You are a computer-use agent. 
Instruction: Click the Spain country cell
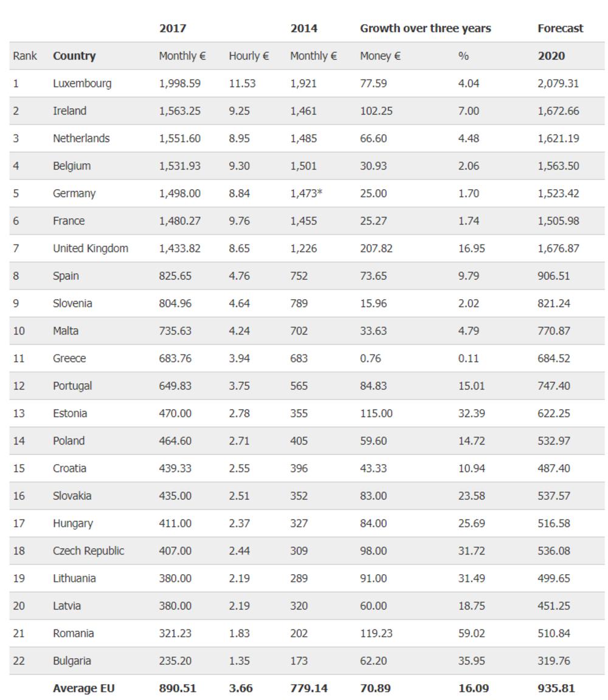[66, 275]
